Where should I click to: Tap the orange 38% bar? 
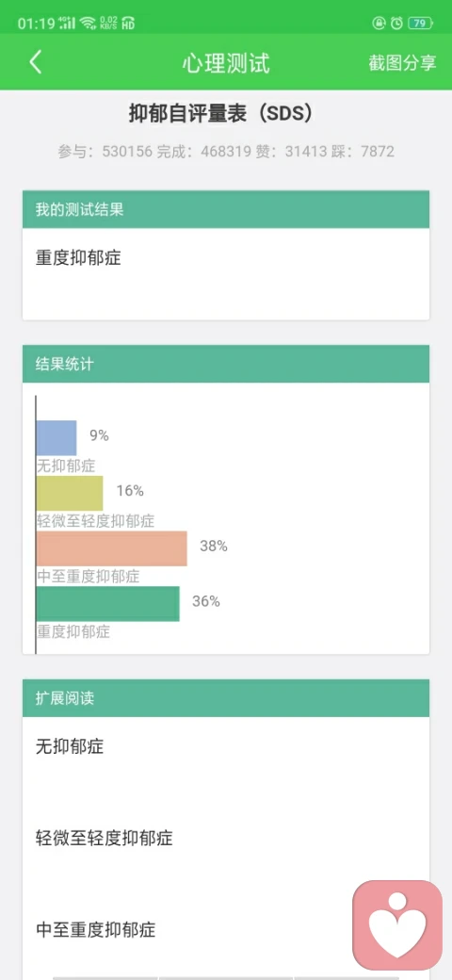(112, 548)
